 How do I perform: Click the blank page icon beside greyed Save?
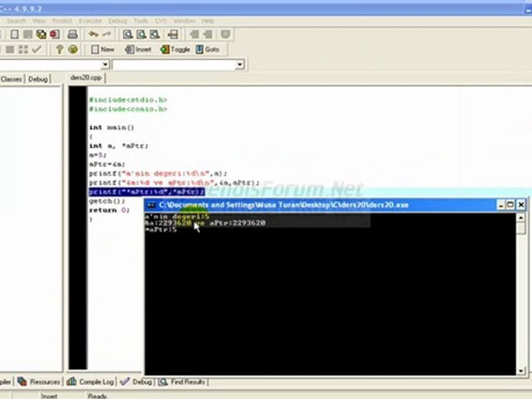click(14, 34)
